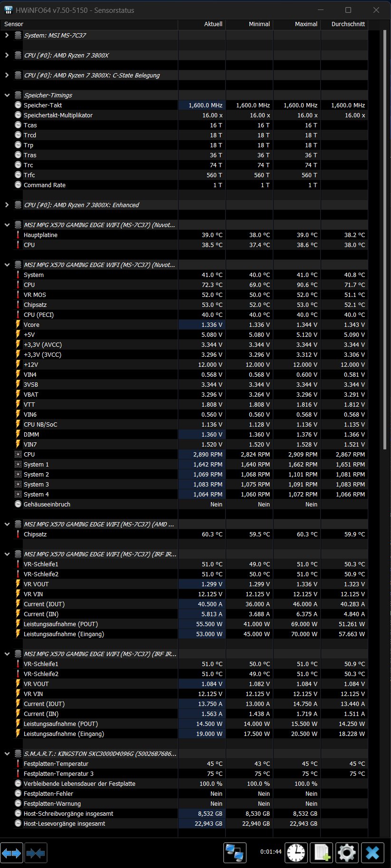The width and height of the screenshot is (391, 868).
Task: Select the System 2 fan row
Action: [x=184, y=474]
